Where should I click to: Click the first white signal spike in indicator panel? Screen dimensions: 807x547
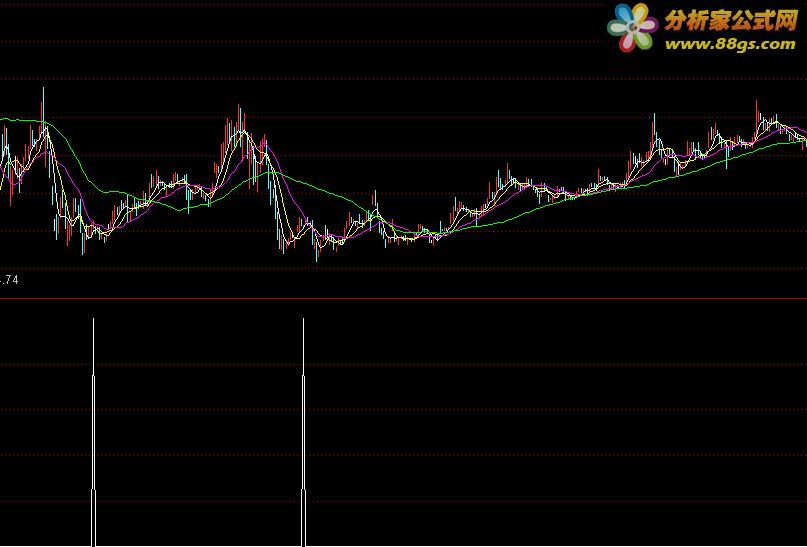pos(93,432)
